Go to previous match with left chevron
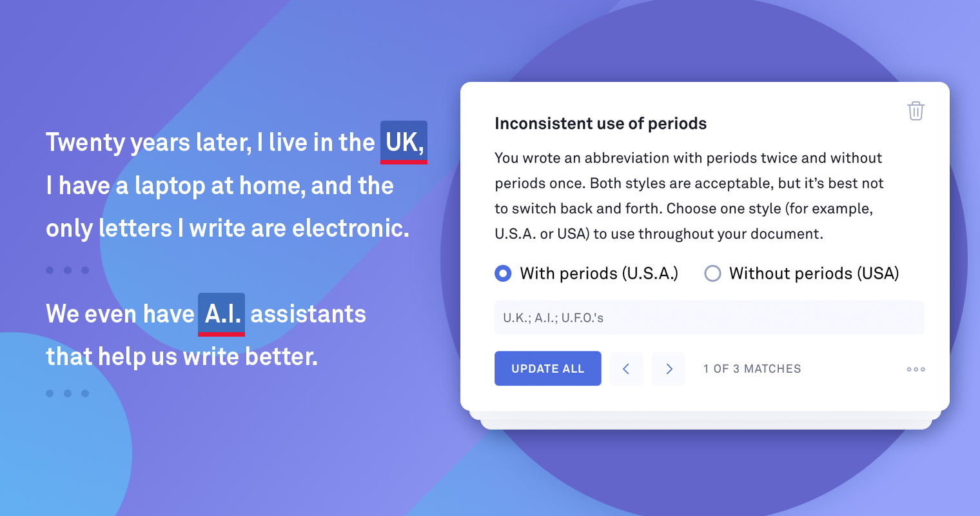The height and width of the screenshot is (516, 980). (x=626, y=369)
